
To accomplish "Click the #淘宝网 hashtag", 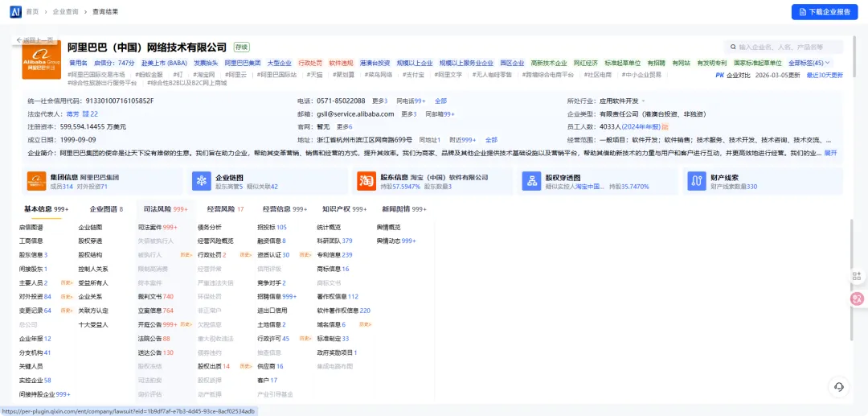I will [205, 75].
